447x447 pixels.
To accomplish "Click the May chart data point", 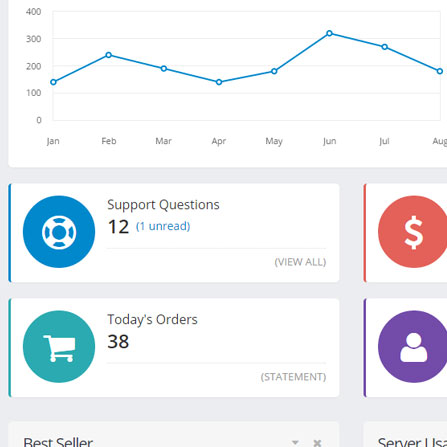I will (x=274, y=71).
